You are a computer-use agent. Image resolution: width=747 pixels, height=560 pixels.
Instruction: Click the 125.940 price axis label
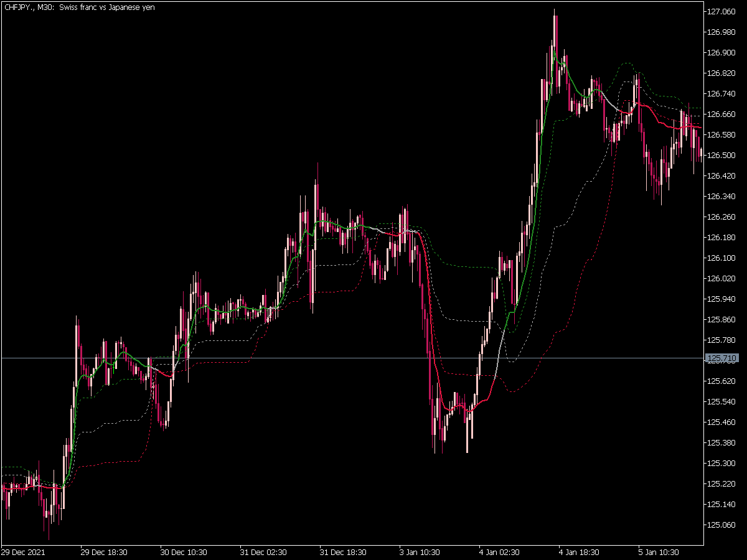[x=721, y=299]
